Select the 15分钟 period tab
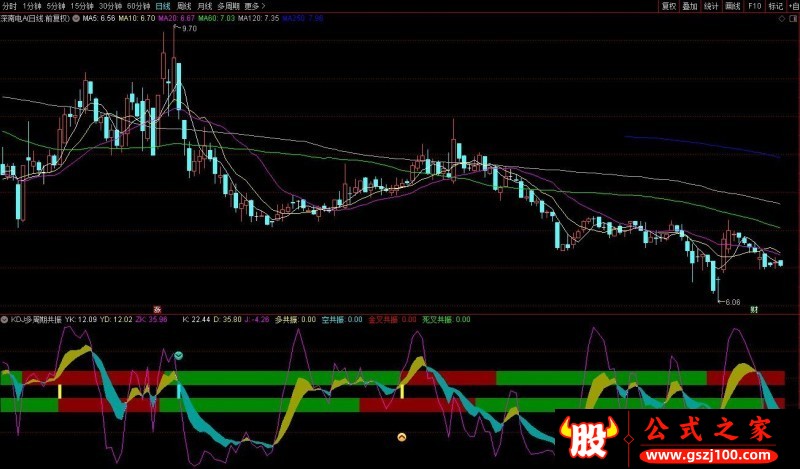 click(82, 6)
